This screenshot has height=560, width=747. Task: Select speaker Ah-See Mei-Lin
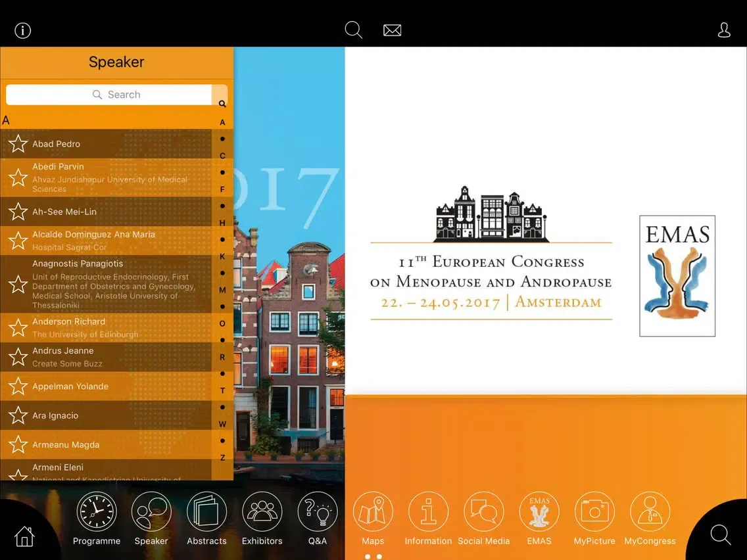point(106,212)
